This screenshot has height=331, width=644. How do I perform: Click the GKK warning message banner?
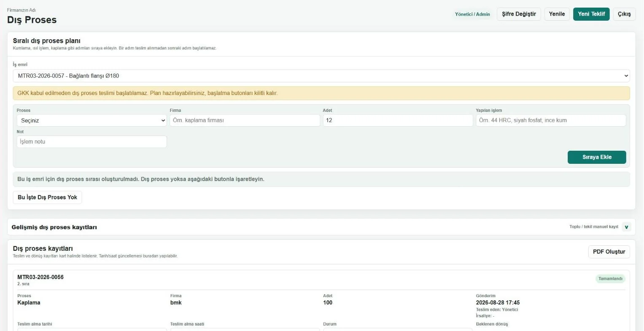[x=321, y=93]
